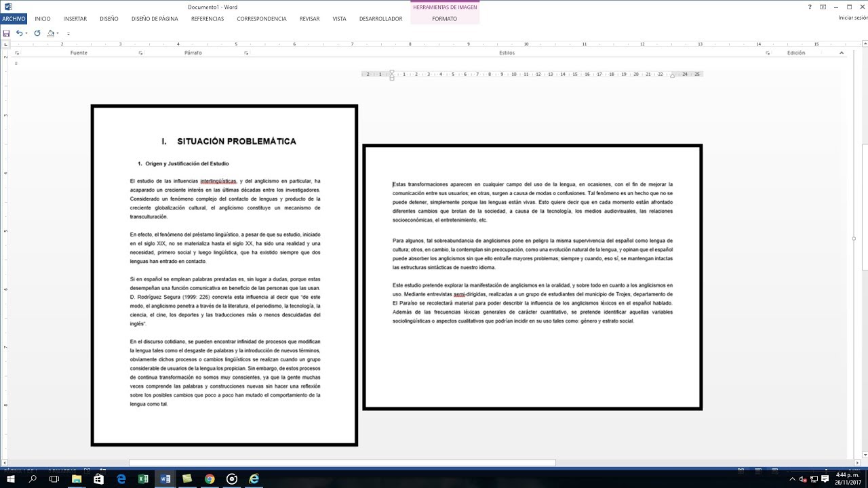The height and width of the screenshot is (488, 868).
Task: Collapse the ribbon with the chevron
Action: [x=842, y=53]
